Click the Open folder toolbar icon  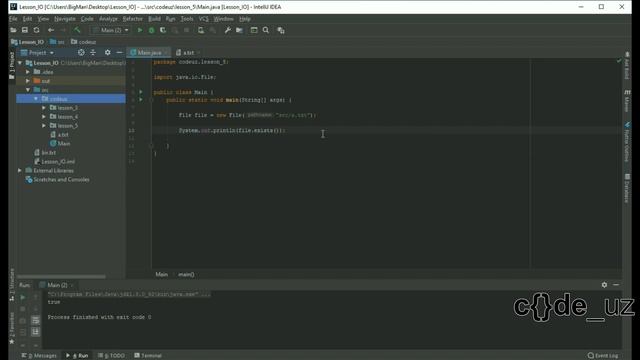13,30
